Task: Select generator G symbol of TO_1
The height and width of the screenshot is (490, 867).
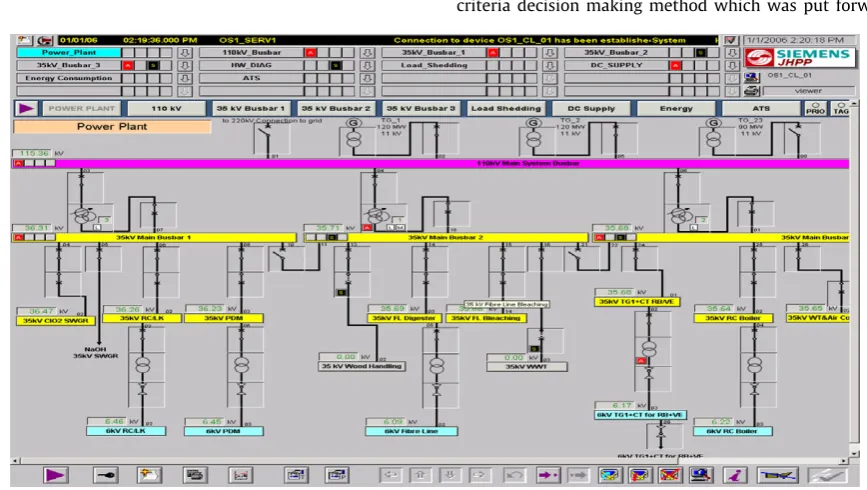Action: click(x=354, y=123)
